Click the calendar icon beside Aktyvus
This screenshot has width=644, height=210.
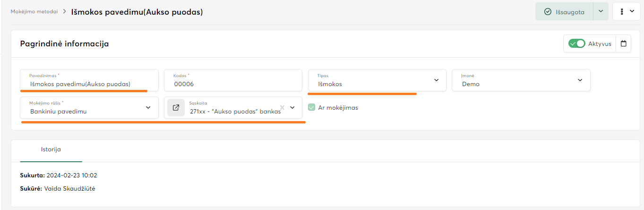(x=624, y=44)
